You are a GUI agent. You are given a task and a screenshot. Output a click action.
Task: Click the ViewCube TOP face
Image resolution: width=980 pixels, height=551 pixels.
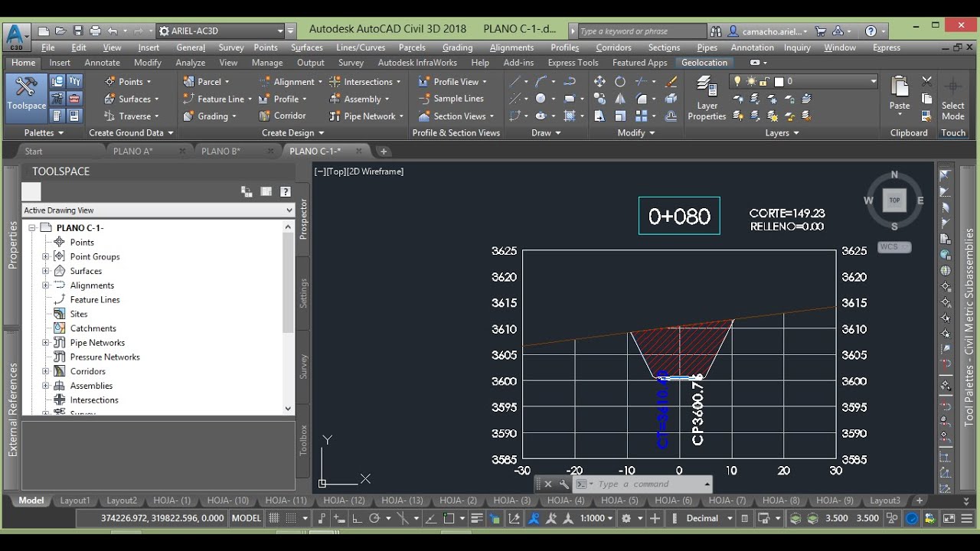click(x=894, y=201)
